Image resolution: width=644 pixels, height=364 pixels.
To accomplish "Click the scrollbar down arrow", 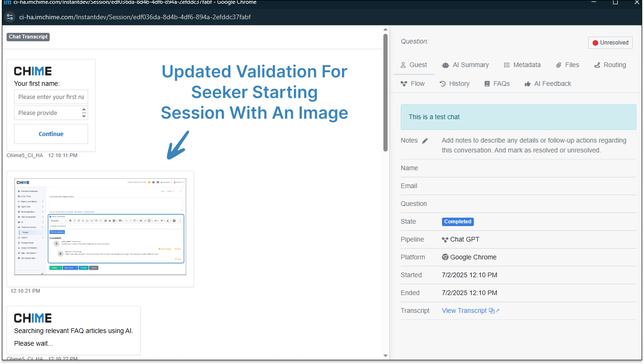I will [386, 356].
